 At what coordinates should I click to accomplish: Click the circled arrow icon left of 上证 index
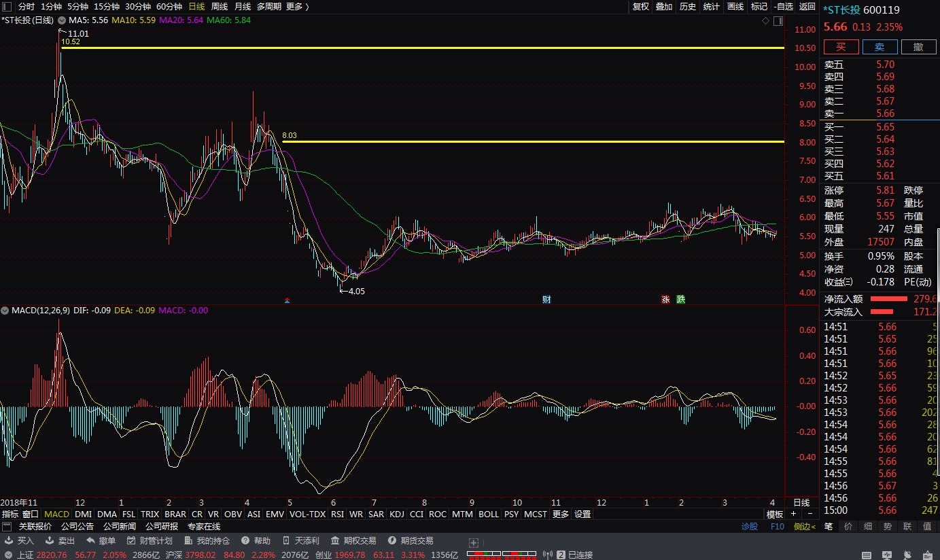coord(8,555)
